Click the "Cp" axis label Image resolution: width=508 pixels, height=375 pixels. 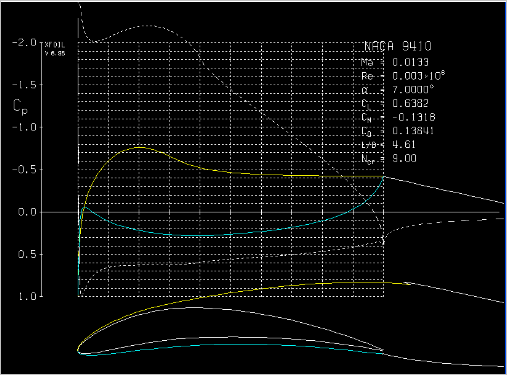point(20,107)
